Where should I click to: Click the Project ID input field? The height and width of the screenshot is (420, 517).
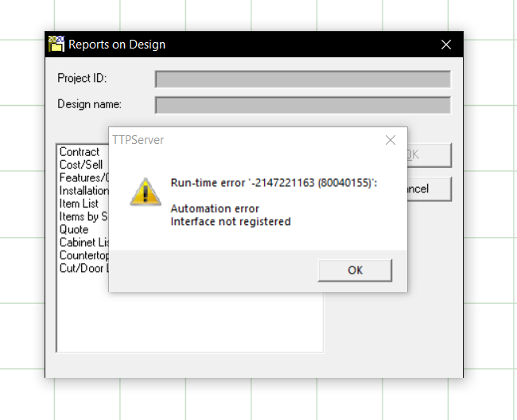click(x=303, y=79)
